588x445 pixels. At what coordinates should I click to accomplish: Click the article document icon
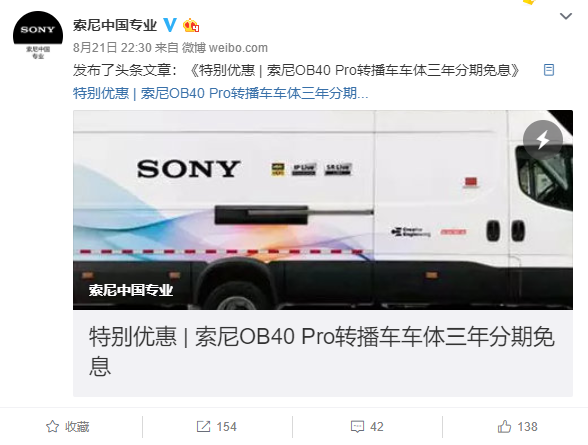[549, 70]
